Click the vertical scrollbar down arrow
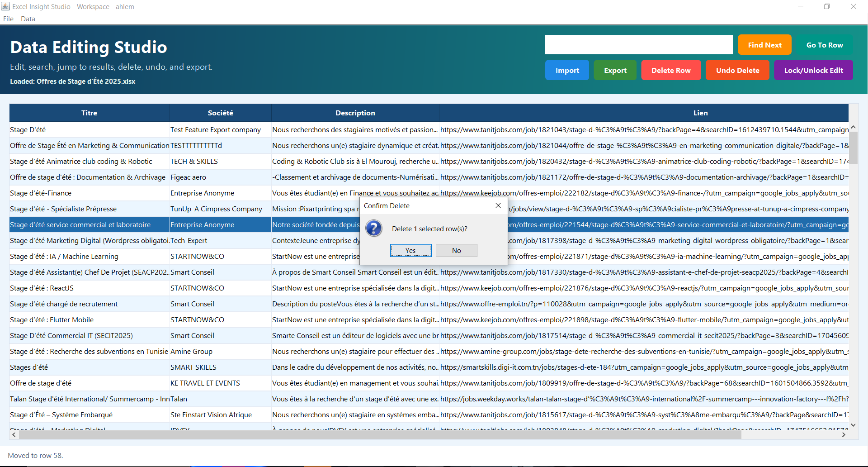The image size is (868, 467). [x=853, y=425]
